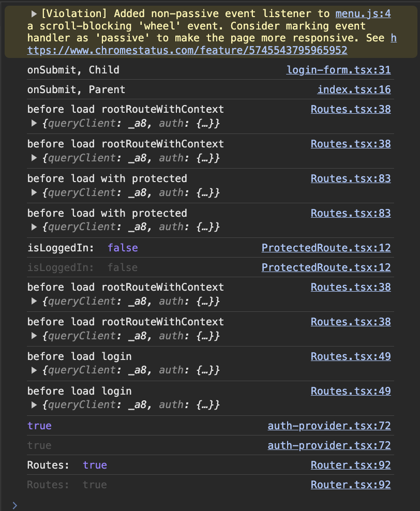This screenshot has width=420, height=511.
Task: Expand object under first 'before load with protected'
Action: (34, 192)
